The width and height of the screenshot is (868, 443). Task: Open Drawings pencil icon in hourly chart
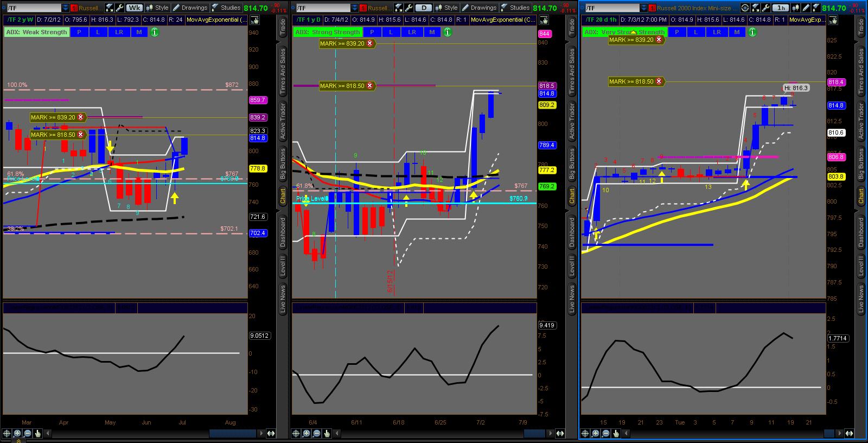pos(806,8)
